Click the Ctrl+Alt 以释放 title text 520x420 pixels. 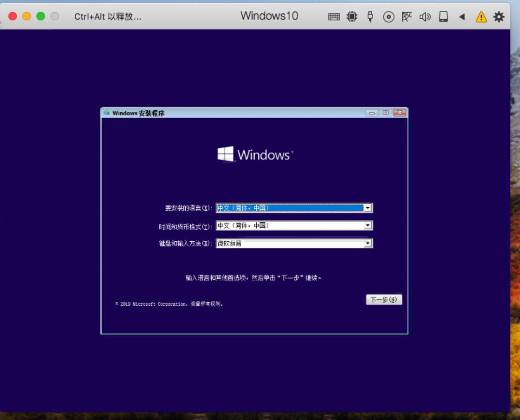point(107,16)
